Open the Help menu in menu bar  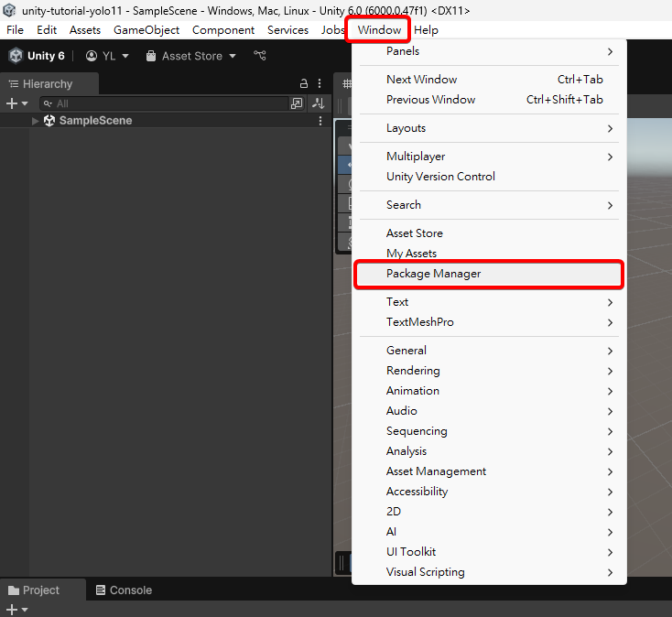[x=426, y=30]
